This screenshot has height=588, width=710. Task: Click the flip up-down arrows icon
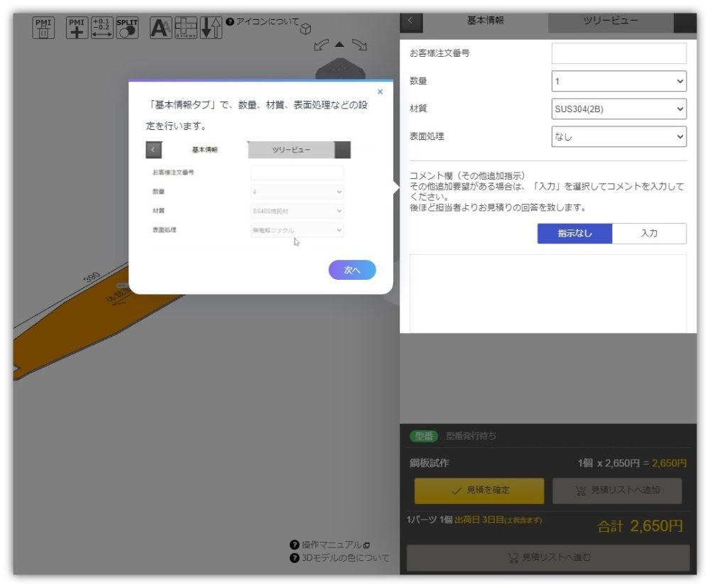[x=211, y=28]
